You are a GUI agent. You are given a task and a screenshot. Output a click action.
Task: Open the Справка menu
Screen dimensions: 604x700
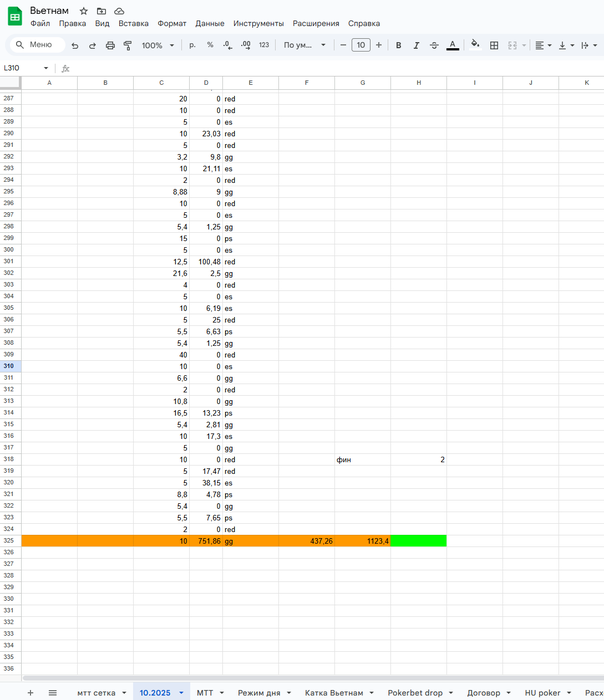coord(364,24)
